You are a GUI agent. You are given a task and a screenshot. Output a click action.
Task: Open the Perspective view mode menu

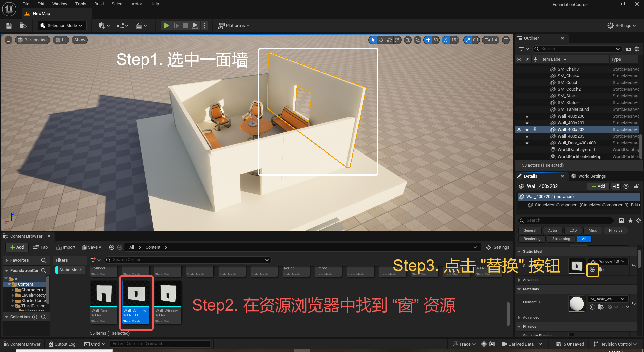[33, 40]
